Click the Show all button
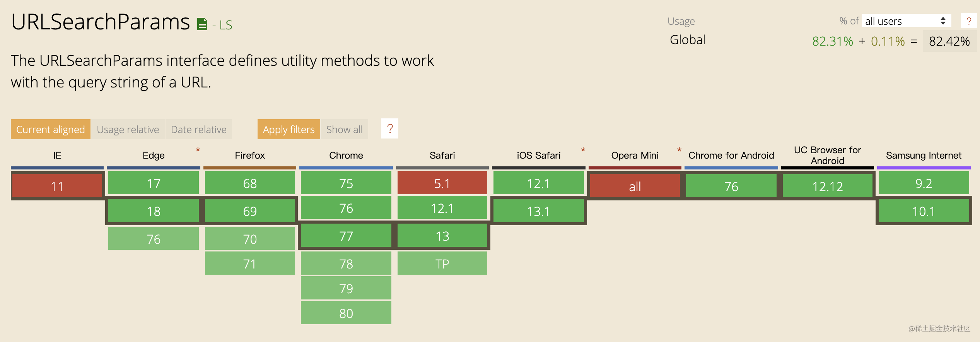The height and width of the screenshot is (342, 980). [x=345, y=129]
